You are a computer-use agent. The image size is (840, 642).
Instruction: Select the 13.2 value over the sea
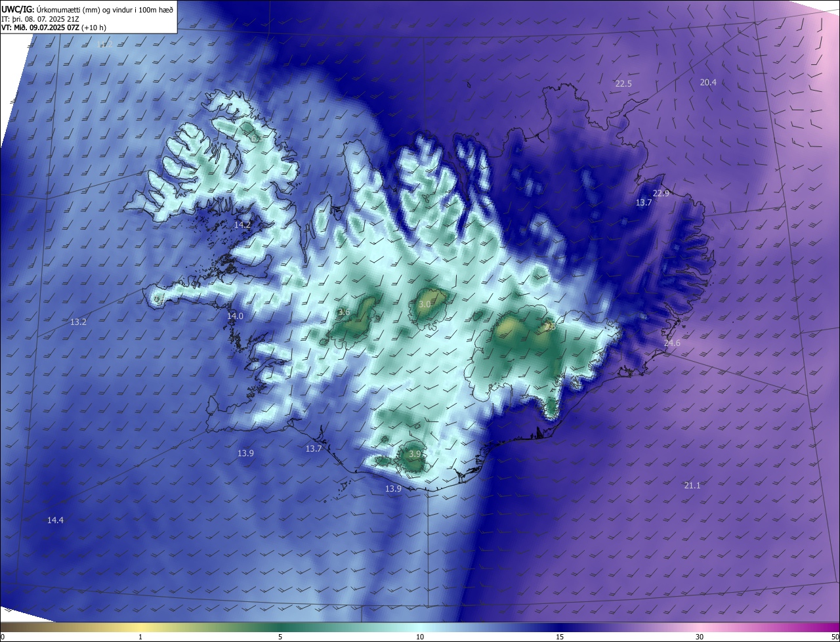pyautogui.click(x=78, y=322)
